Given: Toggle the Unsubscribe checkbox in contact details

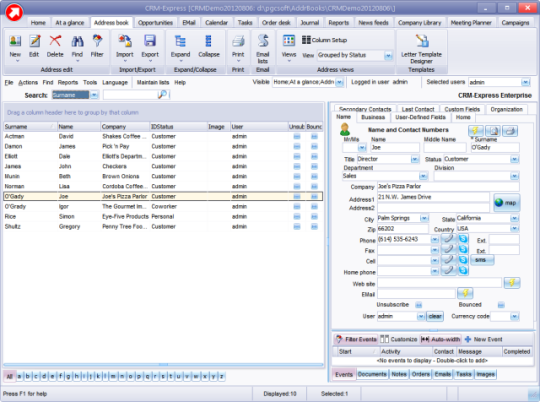Looking at the screenshot, I should 418,305.
